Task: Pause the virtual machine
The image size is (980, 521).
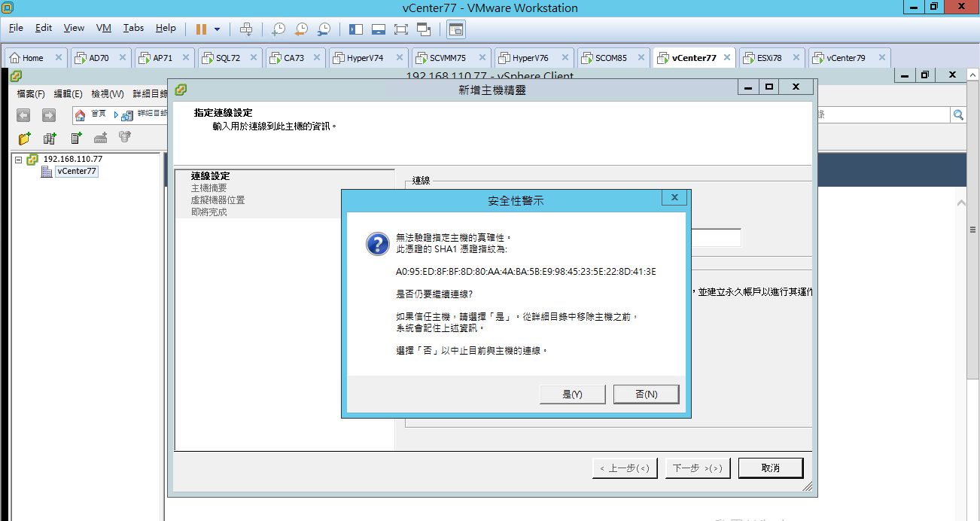Action: [x=201, y=29]
